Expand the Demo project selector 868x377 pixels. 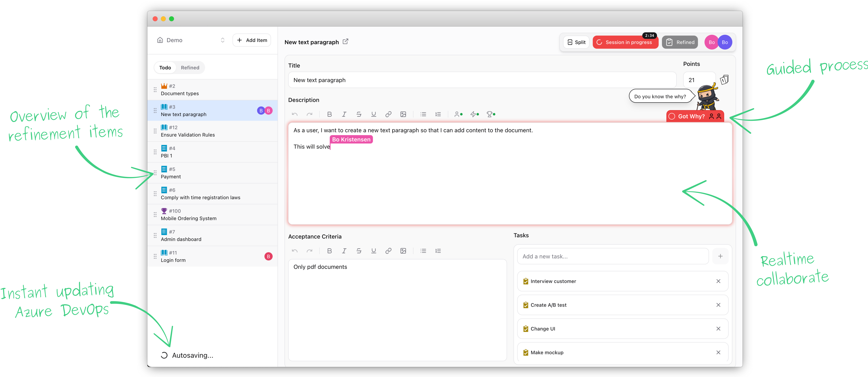coord(191,40)
